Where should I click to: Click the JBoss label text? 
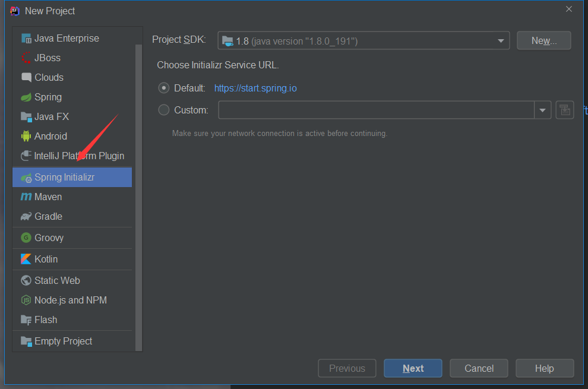tap(48, 58)
